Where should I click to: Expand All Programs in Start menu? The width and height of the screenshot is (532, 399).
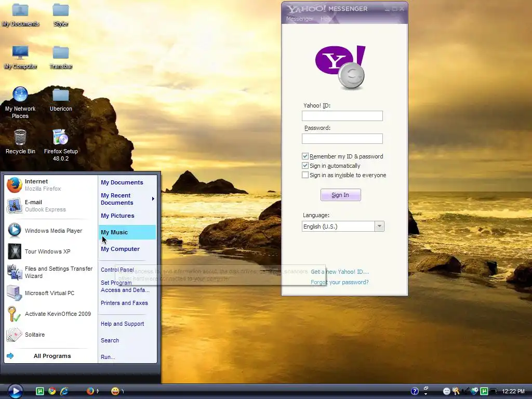[x=51, y=356]
